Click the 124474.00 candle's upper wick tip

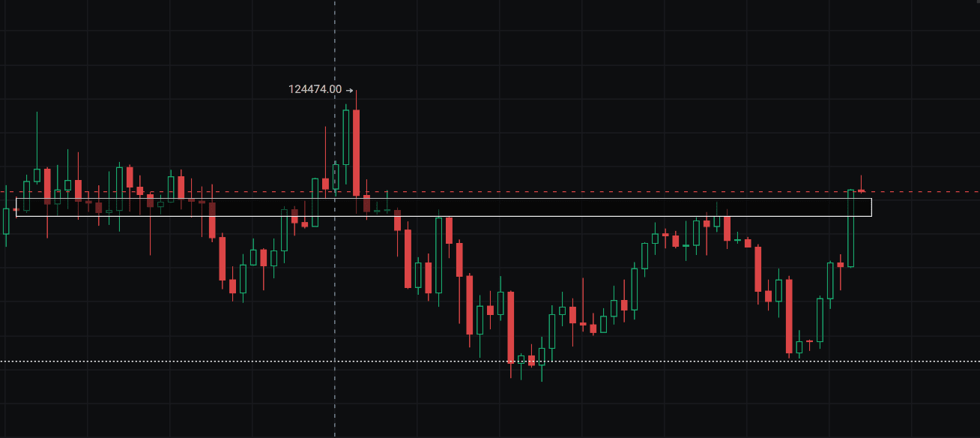[356, 91]
